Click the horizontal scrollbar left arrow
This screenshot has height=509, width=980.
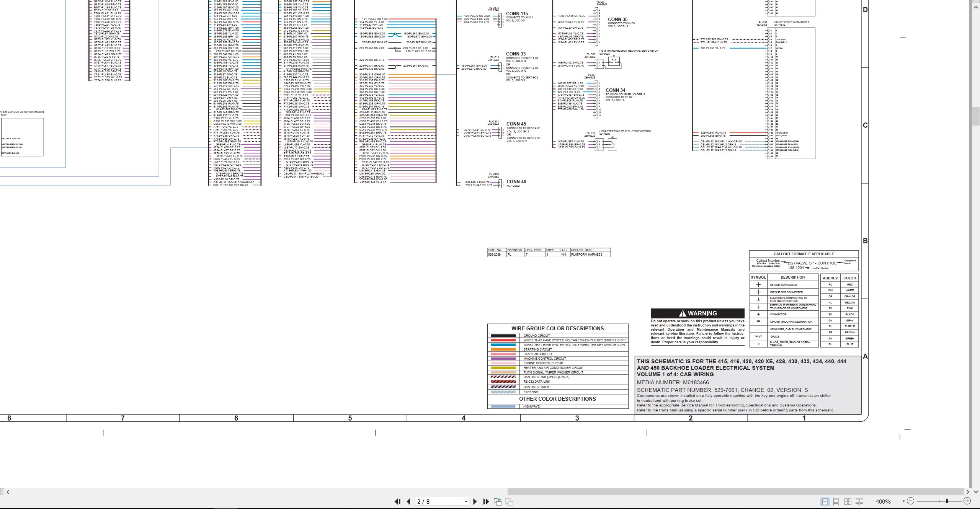[8, 492]
